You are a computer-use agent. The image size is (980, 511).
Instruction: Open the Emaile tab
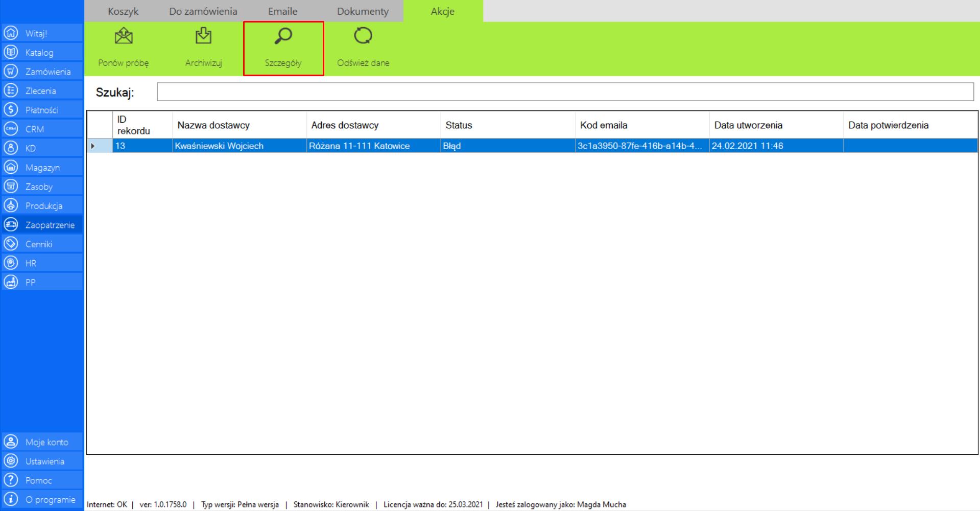tap(283, 11)
